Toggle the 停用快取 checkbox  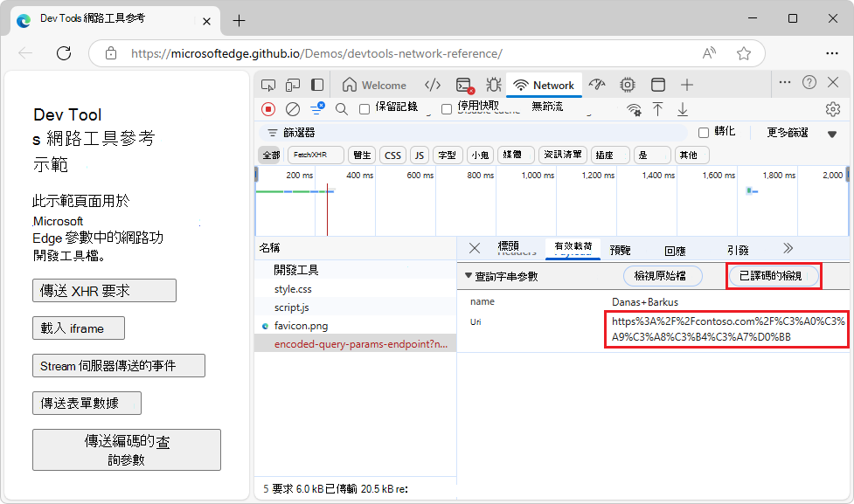click(x=448, y=108)
